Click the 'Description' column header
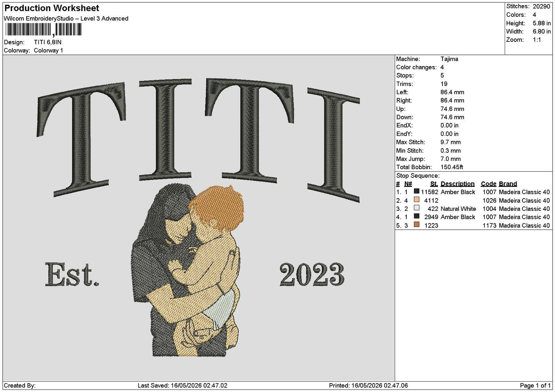Viewport: 555px width, 392px height. click(x=457, y=184)
